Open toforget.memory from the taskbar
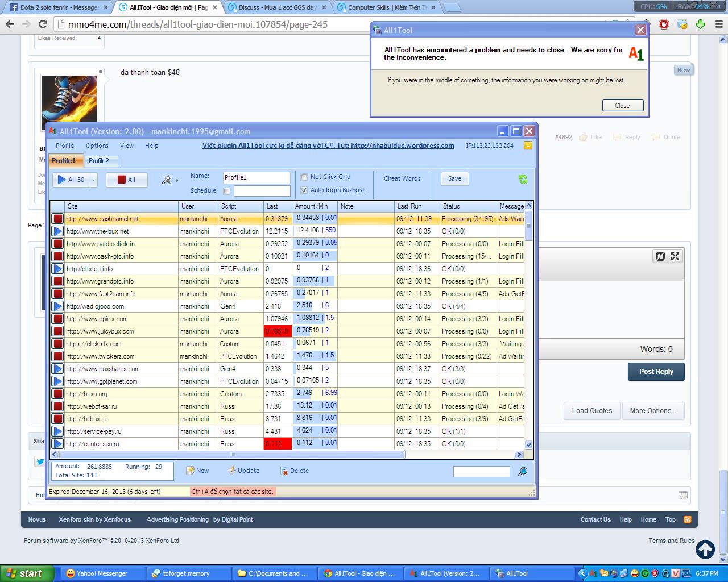Viewport: 728px width, 582px height. (189, 573)
